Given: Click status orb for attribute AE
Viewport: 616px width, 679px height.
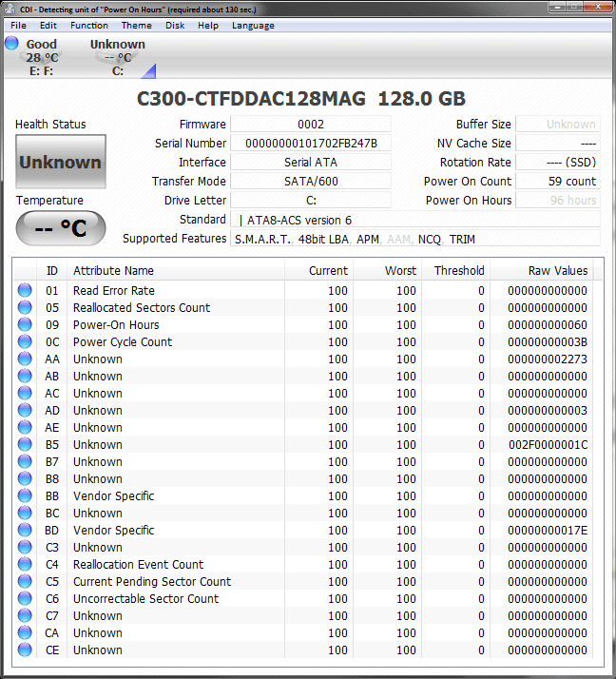Looking at the screenshot, I should [25, 427].
